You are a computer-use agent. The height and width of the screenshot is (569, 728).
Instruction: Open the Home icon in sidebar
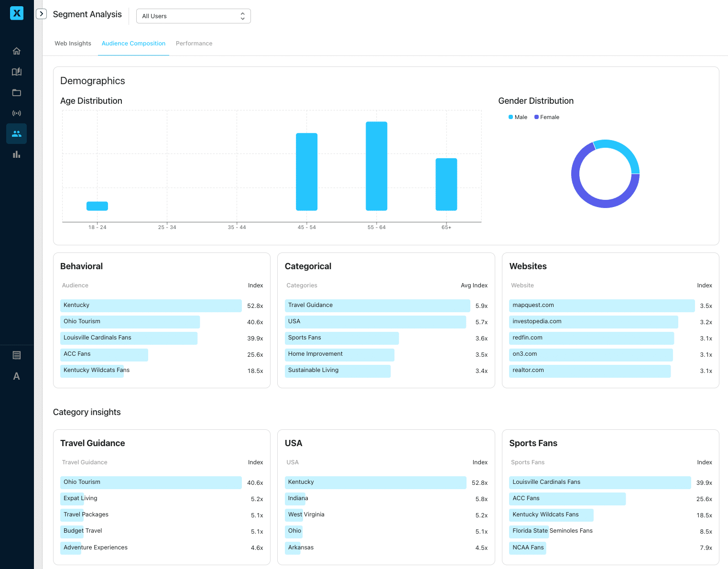[17, 51]
